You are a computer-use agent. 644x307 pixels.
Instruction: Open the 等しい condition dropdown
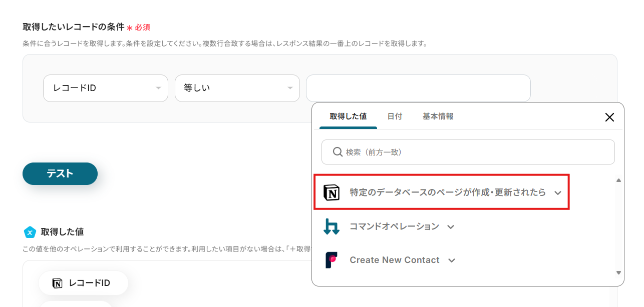tap(237, 88)
